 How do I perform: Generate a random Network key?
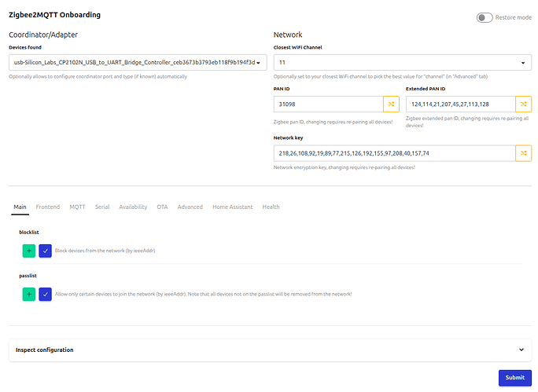524,153
